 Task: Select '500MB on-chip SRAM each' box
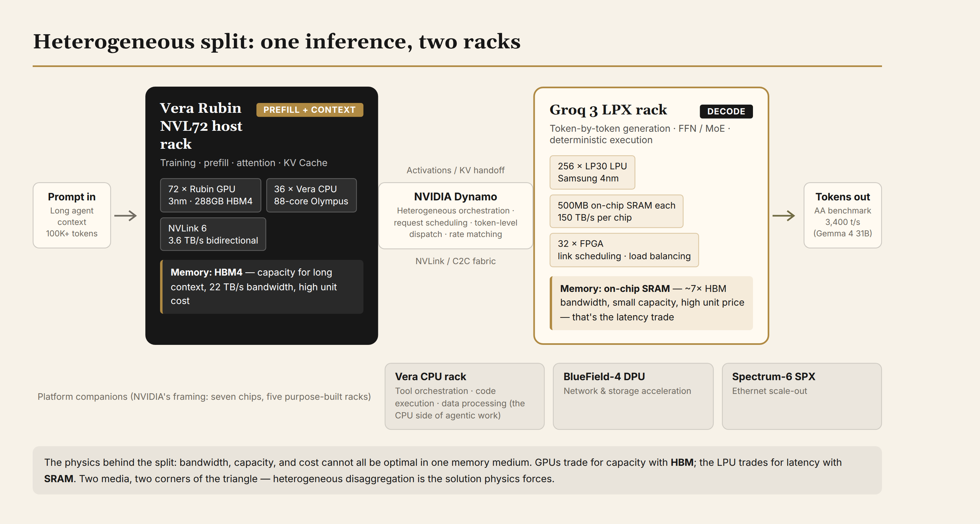pos(616,211)
